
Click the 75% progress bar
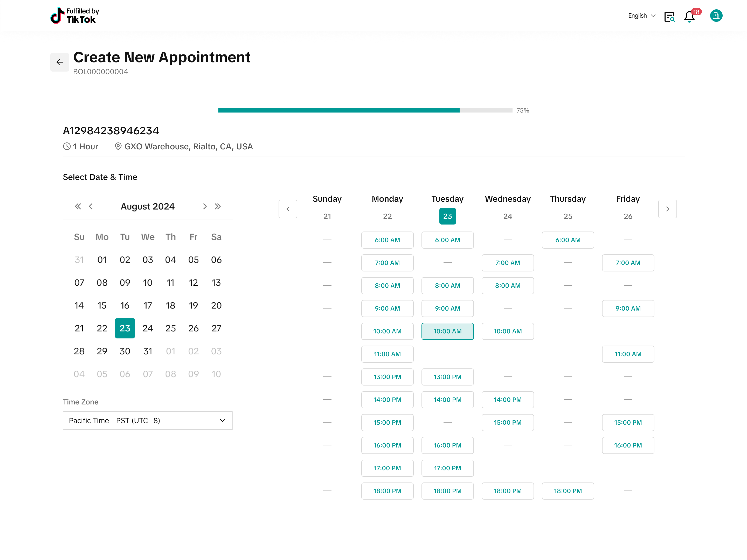365,110
